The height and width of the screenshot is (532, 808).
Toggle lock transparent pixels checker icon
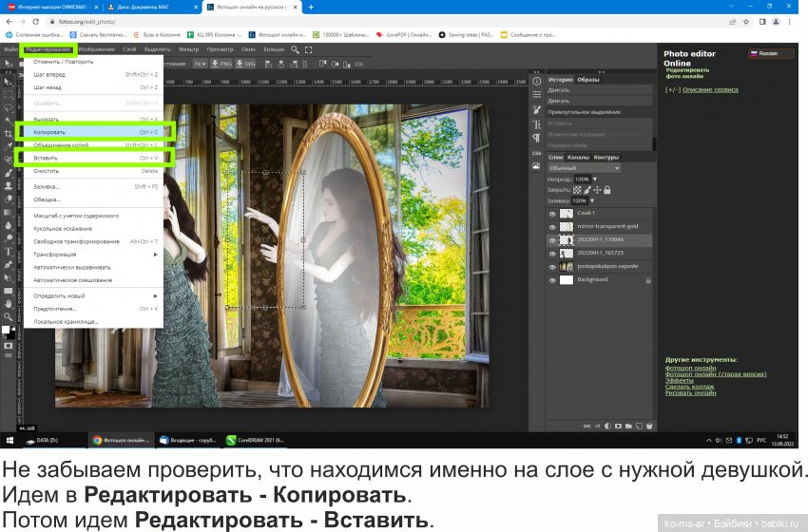(577, 190)
